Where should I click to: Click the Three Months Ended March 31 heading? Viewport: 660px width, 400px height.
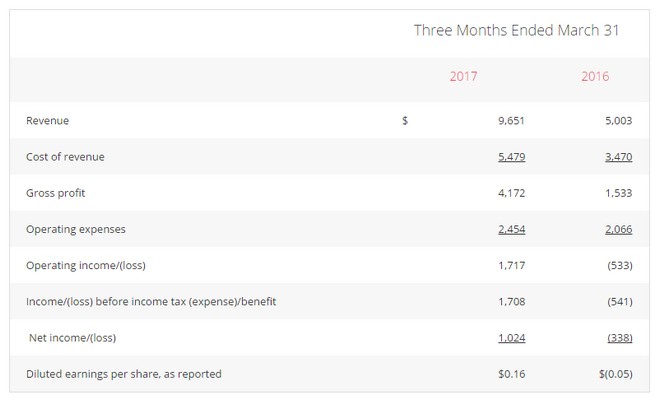(516, 30)
